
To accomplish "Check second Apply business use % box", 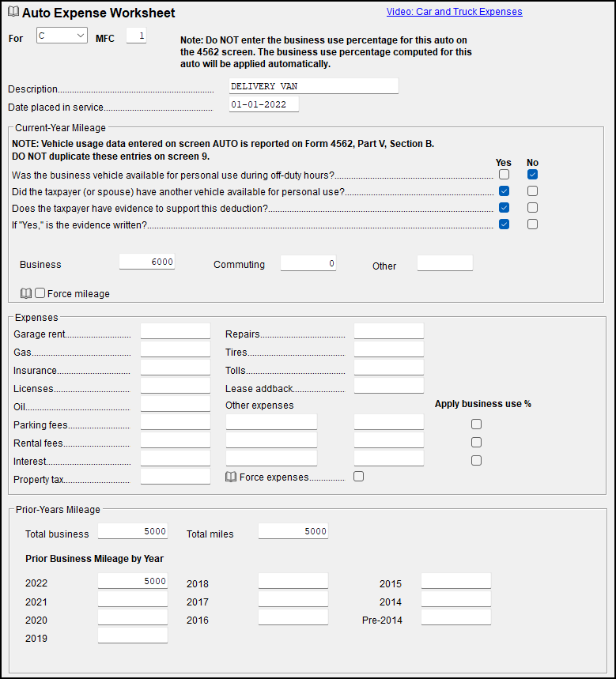I will tap(476, 442).
